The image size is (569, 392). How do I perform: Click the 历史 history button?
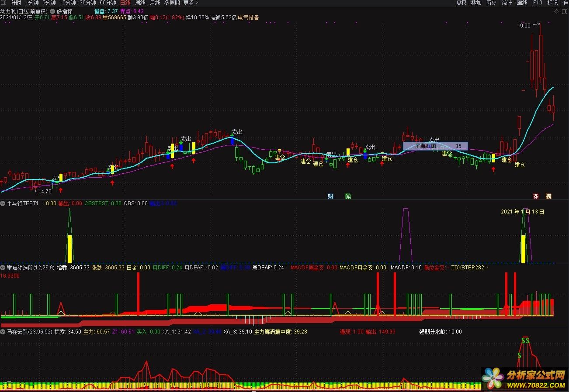coord(492,3)
